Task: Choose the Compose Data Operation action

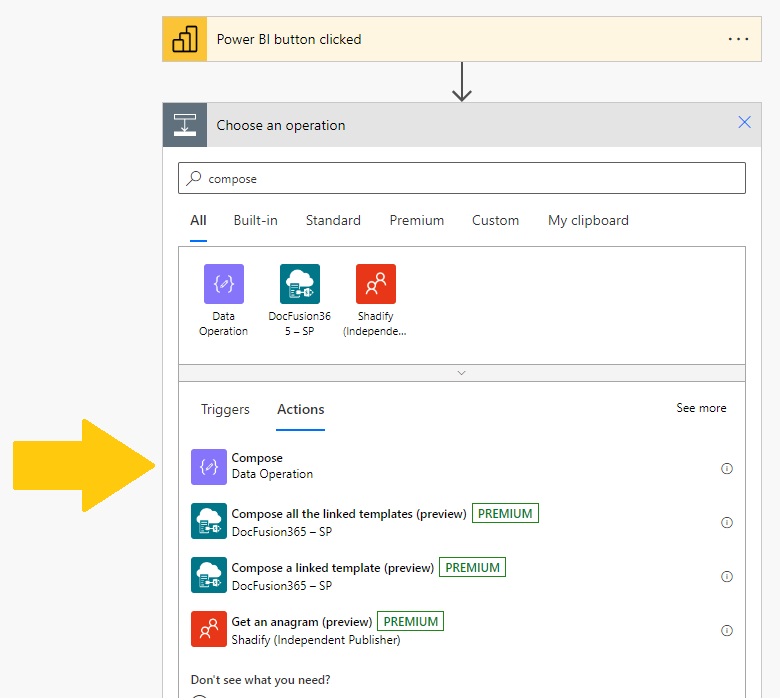Action: coord(462,467)
